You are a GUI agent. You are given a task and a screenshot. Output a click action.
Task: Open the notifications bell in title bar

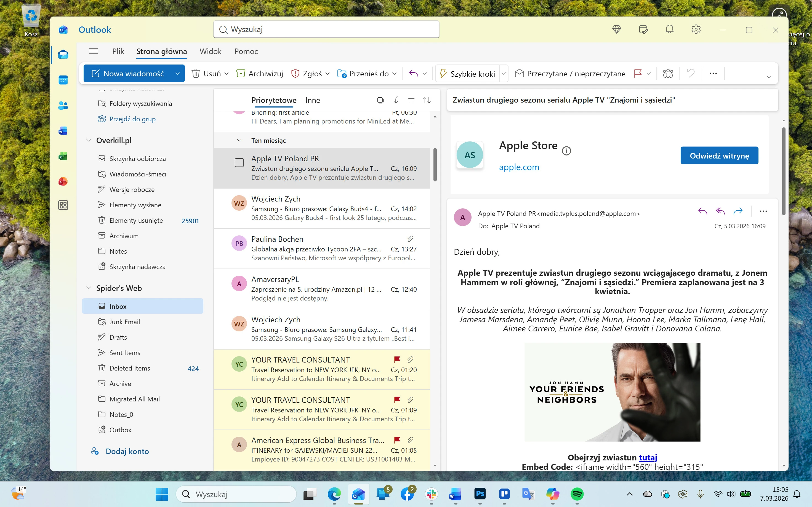pyautogui.click(x=669, y=29)
